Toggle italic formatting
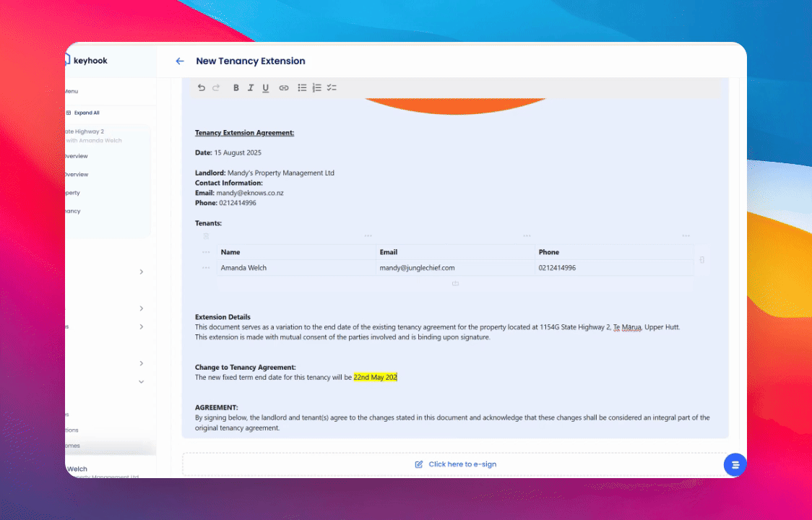Screen dimensions: 812x520 click(251, 87)
